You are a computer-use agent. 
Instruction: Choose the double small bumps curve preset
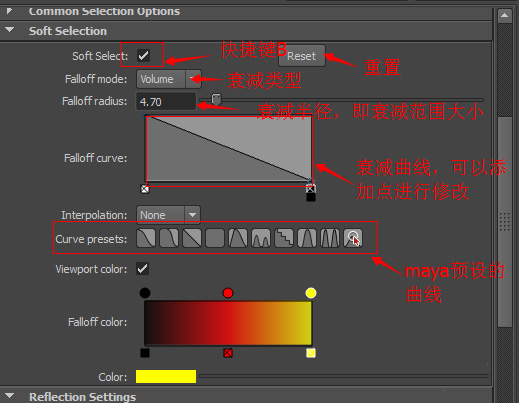pos(261,238)
